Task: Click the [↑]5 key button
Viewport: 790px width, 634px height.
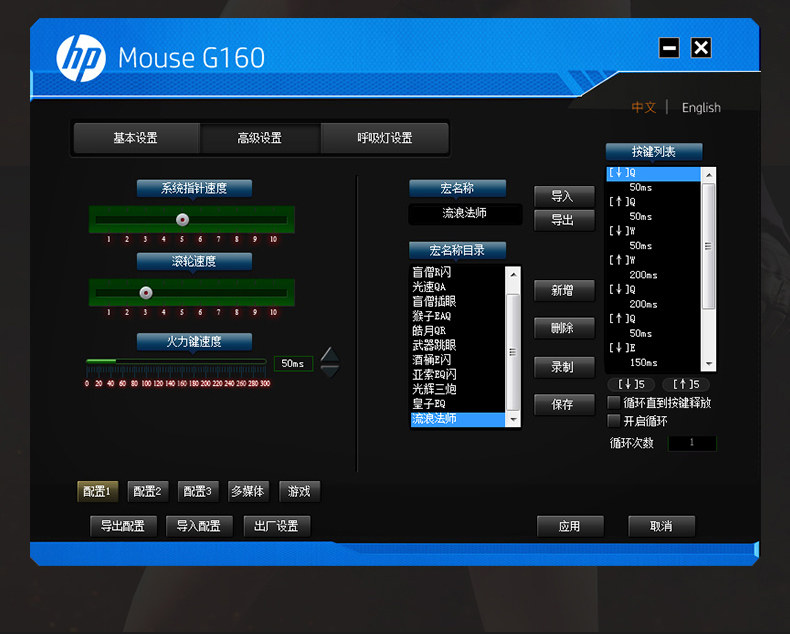Action: (686, 385)
